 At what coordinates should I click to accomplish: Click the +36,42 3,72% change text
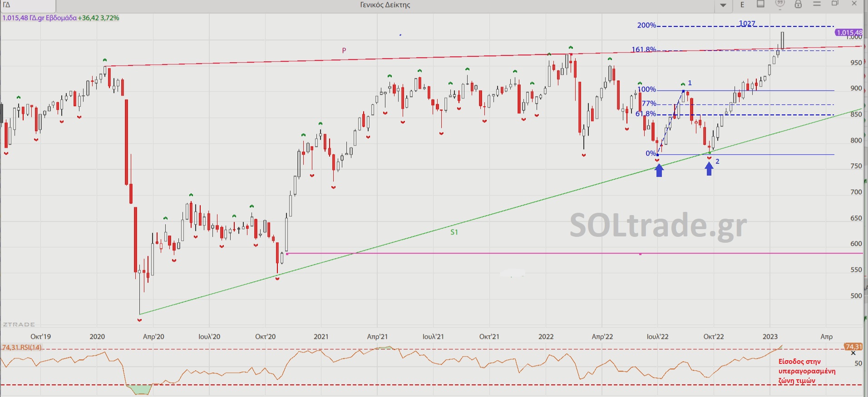(x=99, y=18)
